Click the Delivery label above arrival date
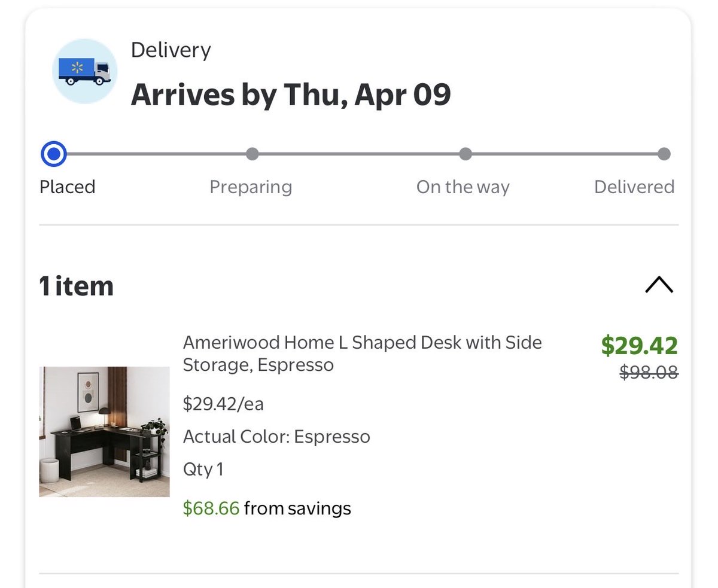The height and width of the screenshot is (588, 718). tap(171, 50)
